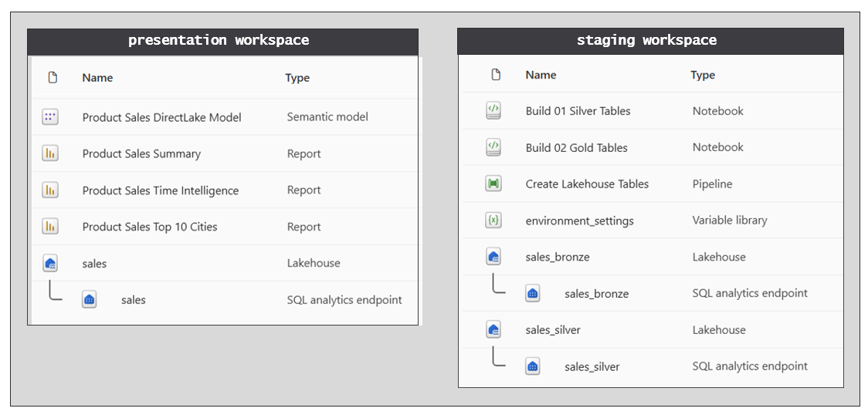Open the environment_settings variable library

[580, 221]
